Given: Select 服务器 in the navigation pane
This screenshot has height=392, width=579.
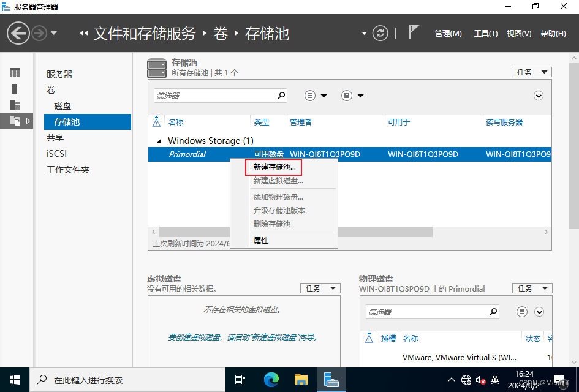Looking at the screenshot, I should coord(59,74).
